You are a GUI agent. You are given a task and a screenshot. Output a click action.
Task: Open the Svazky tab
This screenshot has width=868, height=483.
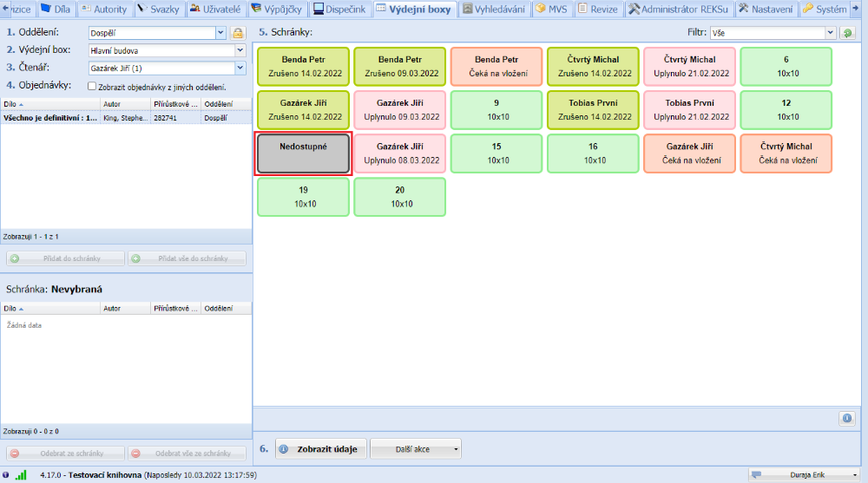(x=159, y=9)
